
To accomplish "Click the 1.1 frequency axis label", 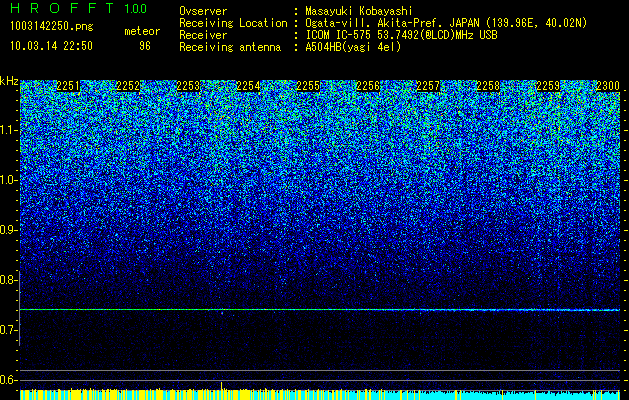I will [8, 130].
